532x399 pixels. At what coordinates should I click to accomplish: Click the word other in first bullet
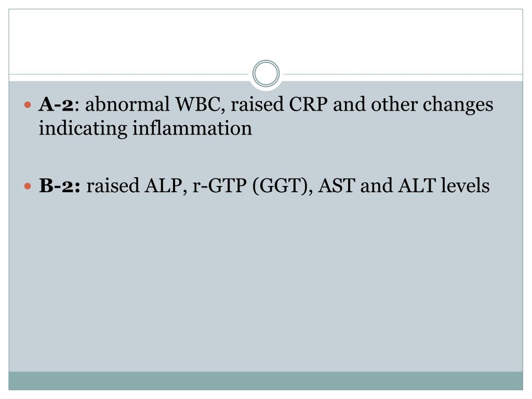point(394,104)
